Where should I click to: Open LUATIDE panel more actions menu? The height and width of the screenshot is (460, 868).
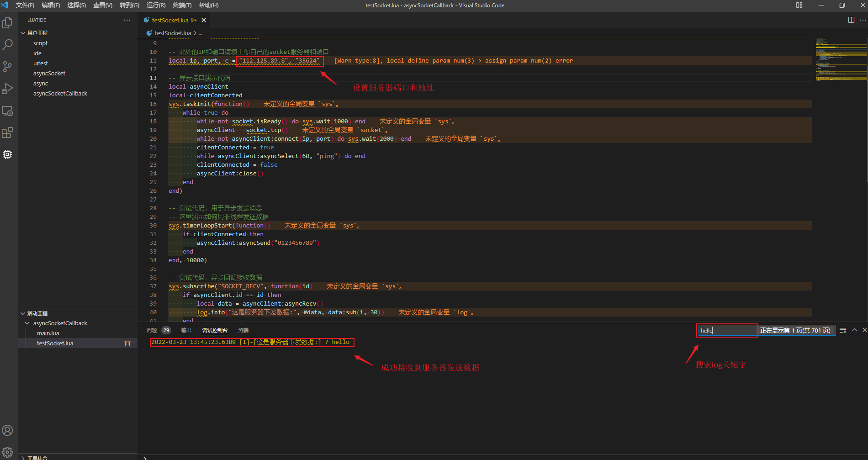pos(127,20)
